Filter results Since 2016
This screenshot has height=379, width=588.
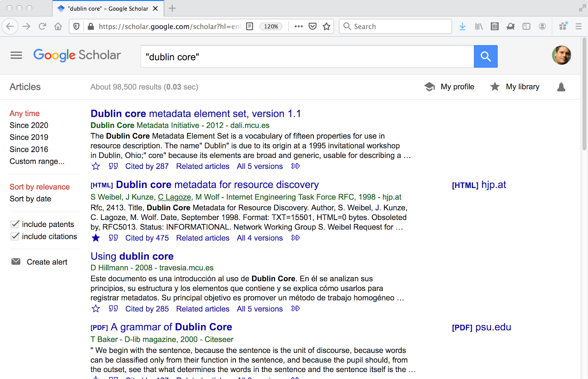[x=29, y=149]
